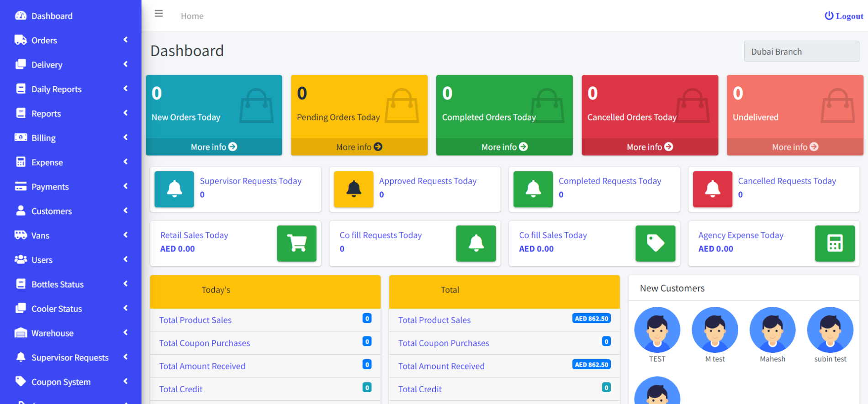The width and height of the screenshot is (868, 404).
Task: Click the Retail Sales Today label
Action: [x=194, y=235]
